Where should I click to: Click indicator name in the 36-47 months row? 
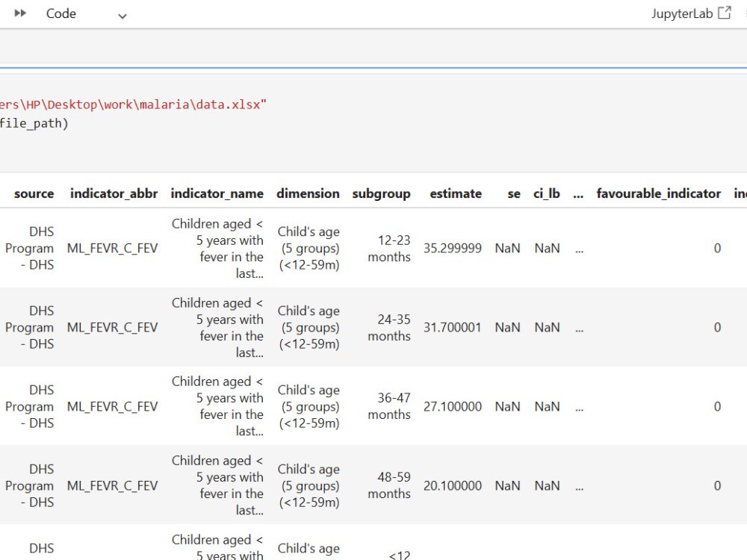click(x=217, y=406)
